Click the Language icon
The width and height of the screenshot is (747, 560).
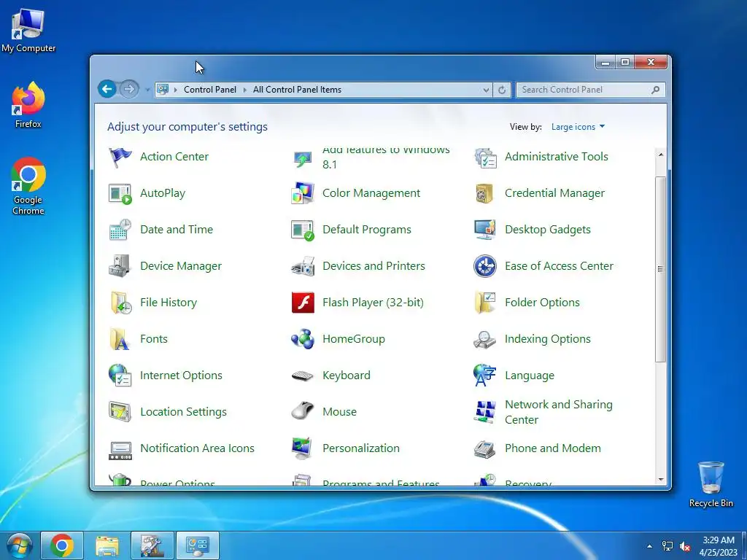(485, 376)
